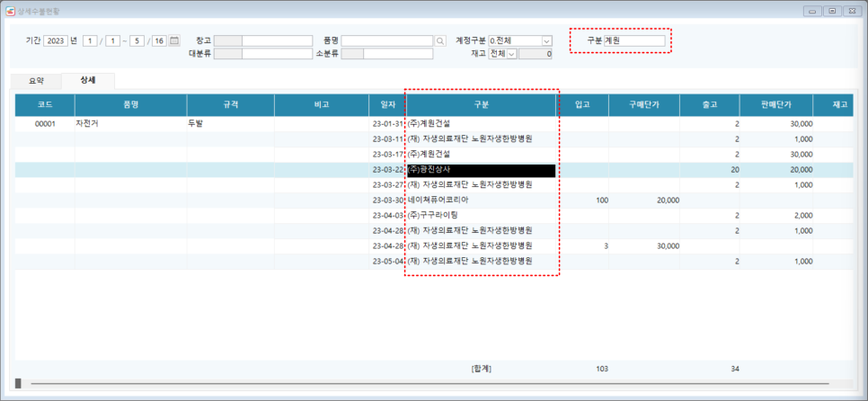This screenshot has height=401, width=868.
Task: Open the calendar date picker icon
Action: (x=174, y=40)
